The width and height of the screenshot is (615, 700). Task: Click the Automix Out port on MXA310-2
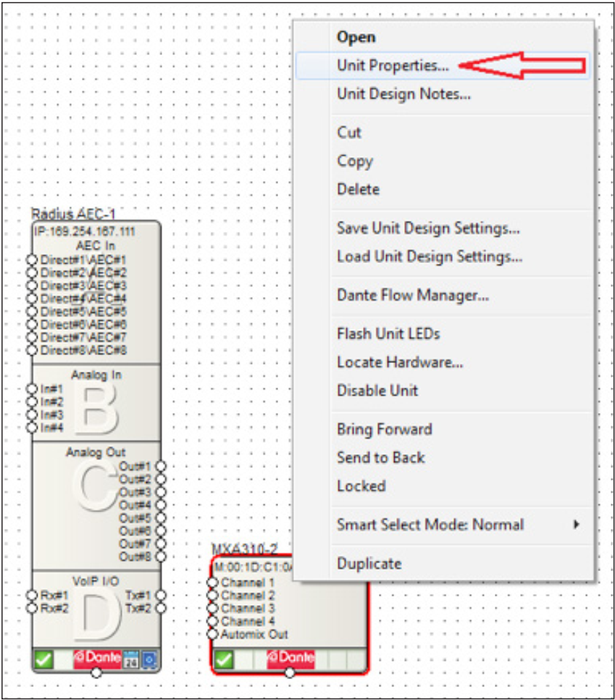[213, 634]
